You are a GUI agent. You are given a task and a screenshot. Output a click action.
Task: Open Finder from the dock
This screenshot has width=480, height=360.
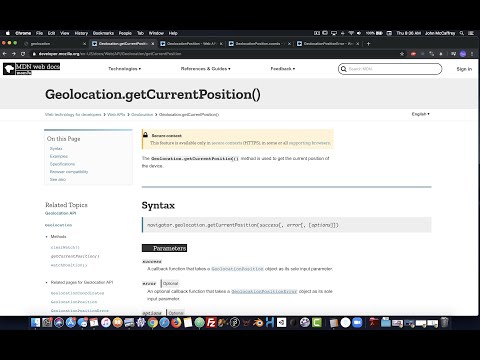point(35,322)
